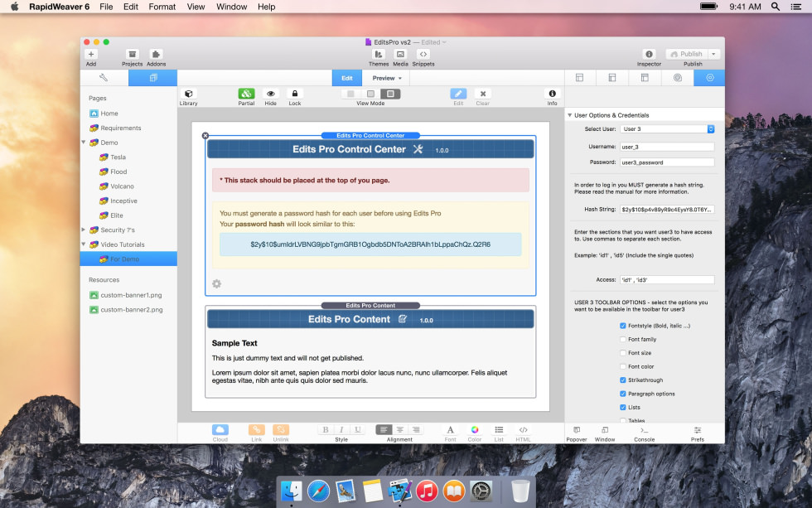This screenshot has width=812, height=508.
Task: Click the Lock stack icon
Action: point(295,94)
